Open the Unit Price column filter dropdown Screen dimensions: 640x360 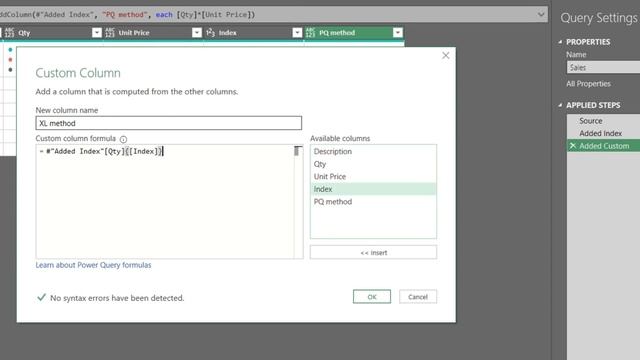(197, 33)
